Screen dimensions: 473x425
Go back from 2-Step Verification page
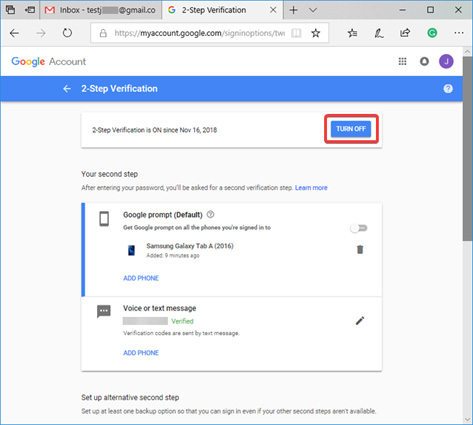point(67,89)
